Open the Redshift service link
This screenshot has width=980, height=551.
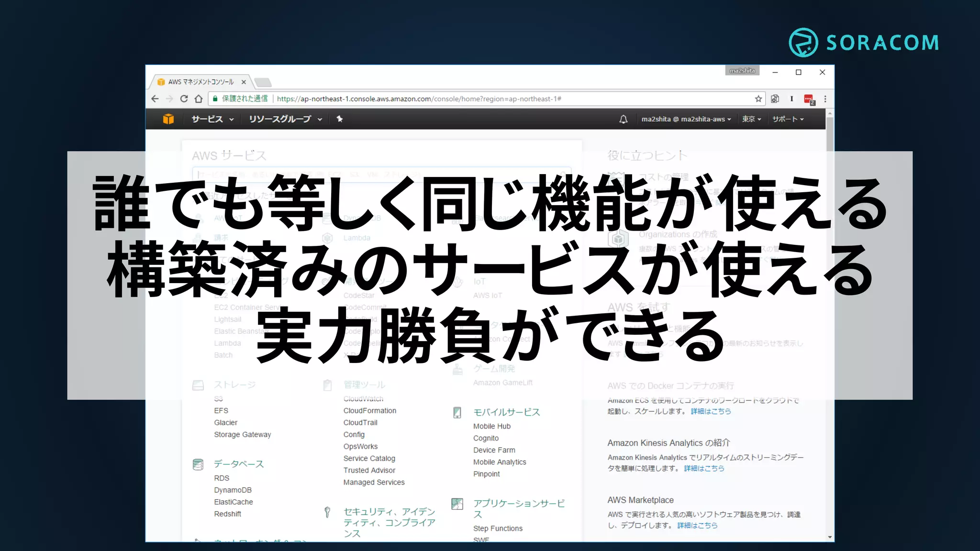(228, 514)
